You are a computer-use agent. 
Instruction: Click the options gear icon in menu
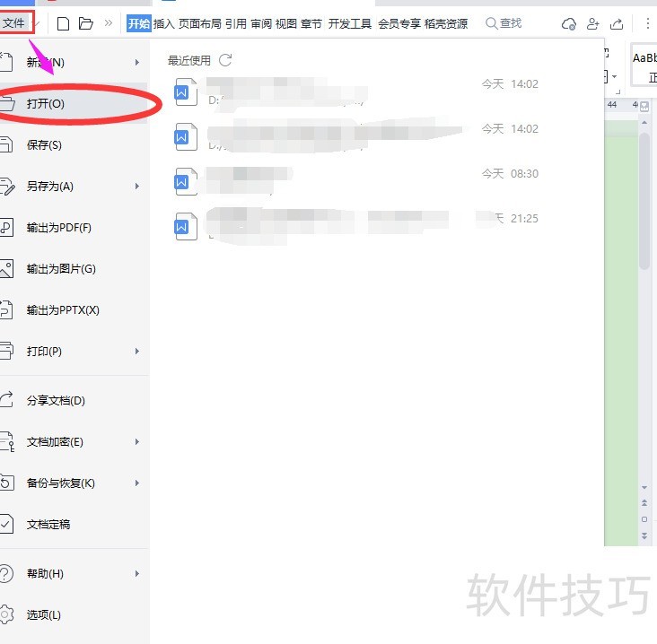point(6,614)
